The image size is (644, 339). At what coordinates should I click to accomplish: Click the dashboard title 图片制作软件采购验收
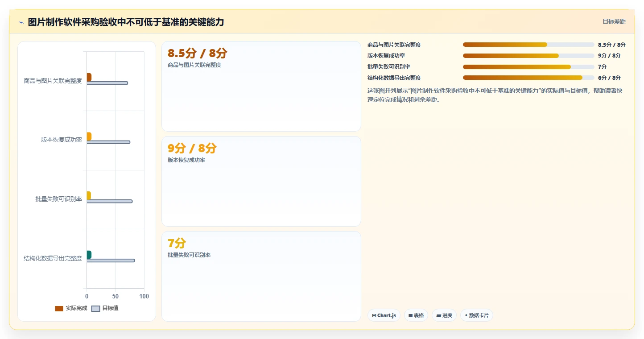pyautogui.click(x=126, y=22)
